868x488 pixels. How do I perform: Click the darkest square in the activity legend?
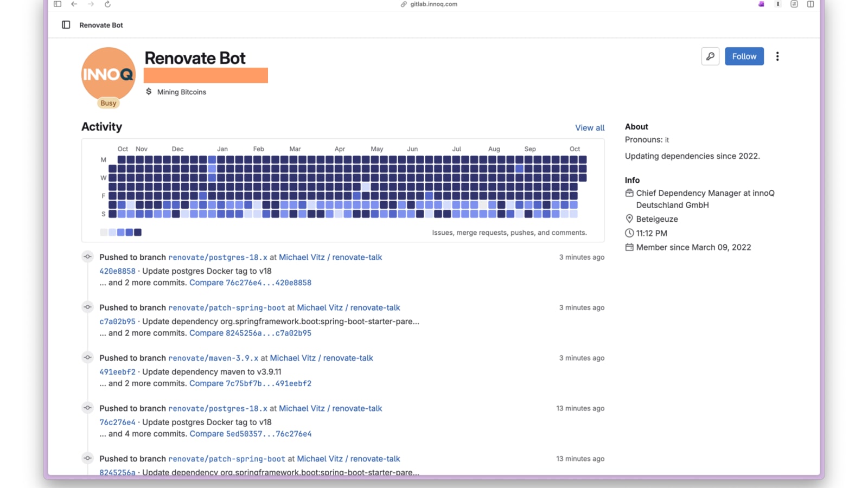(x=138, y=233)
